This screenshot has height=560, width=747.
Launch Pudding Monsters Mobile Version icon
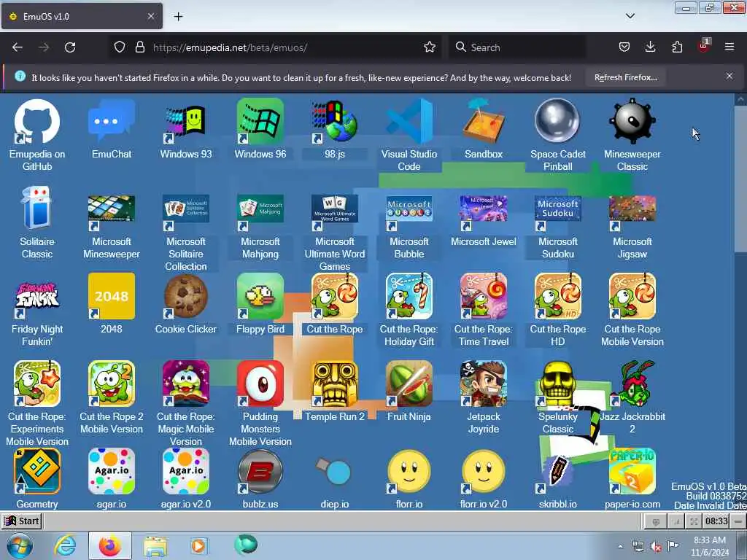click(260, 384)
